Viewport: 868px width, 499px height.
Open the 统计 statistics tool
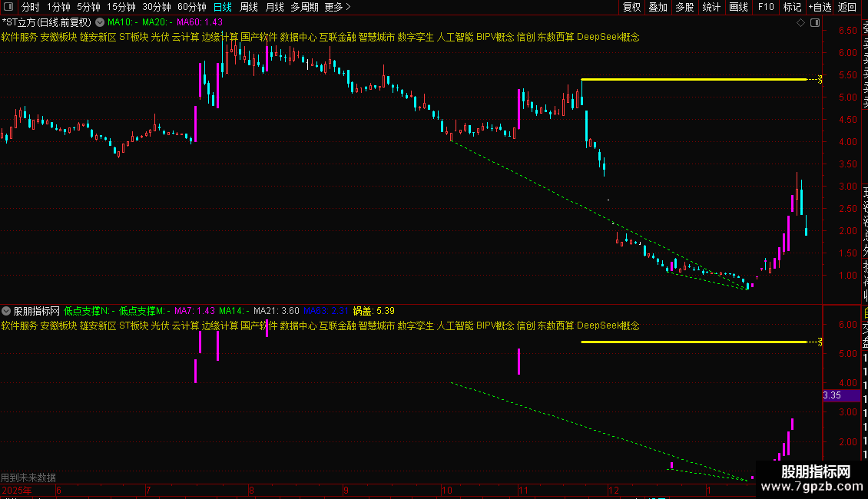pos(711,7)
